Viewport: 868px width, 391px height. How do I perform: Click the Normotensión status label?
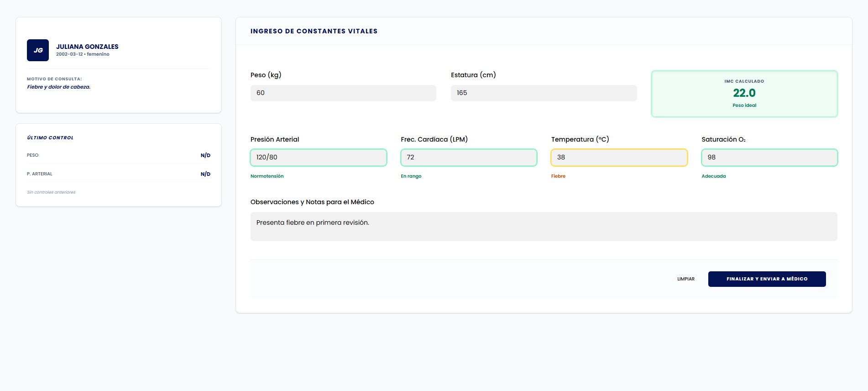tap(267, 176)
